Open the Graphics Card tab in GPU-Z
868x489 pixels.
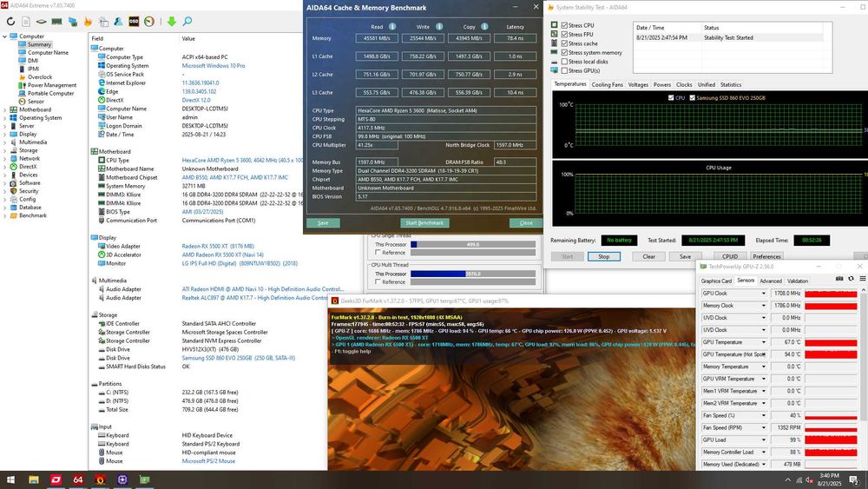pyautogui.click(x=716, y=281)
